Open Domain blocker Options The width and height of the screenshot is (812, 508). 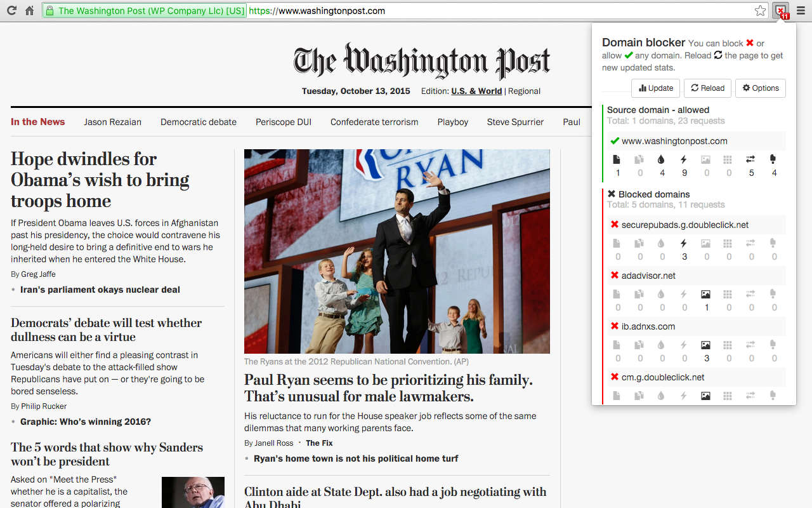761,88
